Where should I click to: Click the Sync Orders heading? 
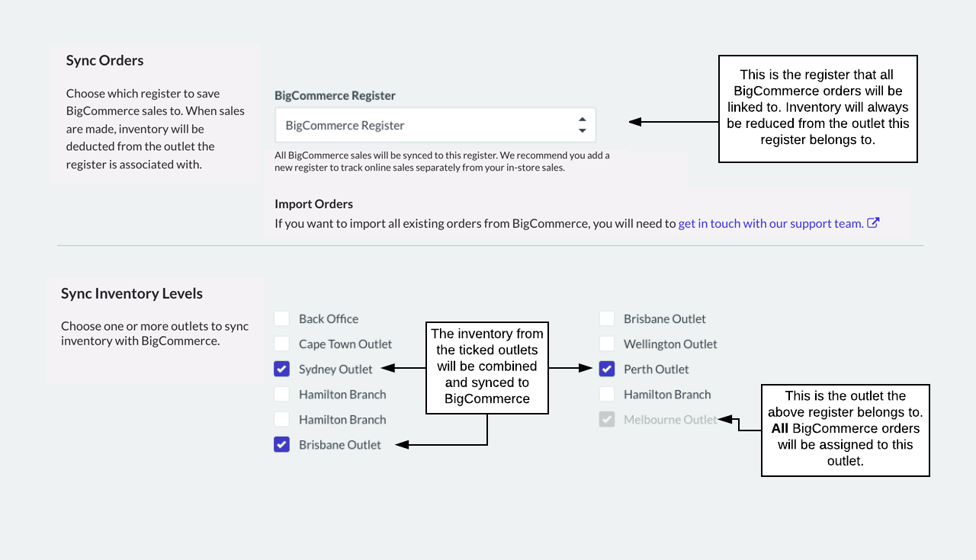click(104, 60)
